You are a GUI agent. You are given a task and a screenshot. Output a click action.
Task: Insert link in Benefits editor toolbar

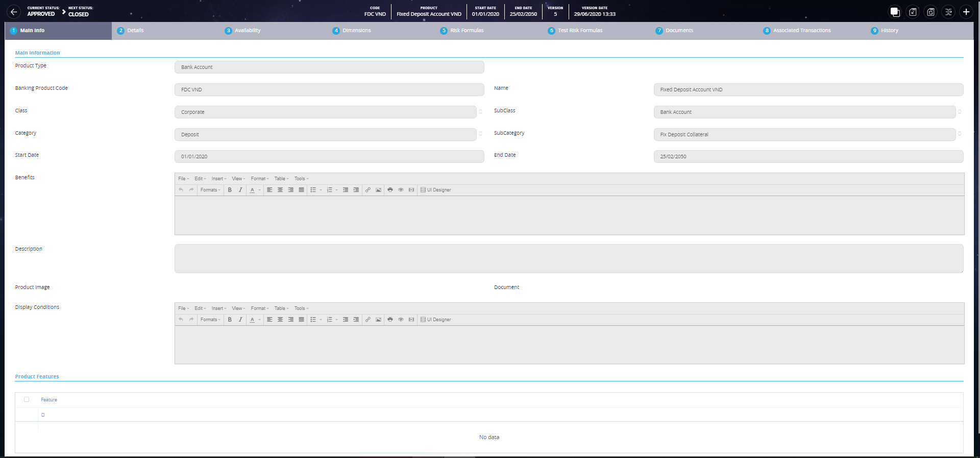[x=367, y=190]
